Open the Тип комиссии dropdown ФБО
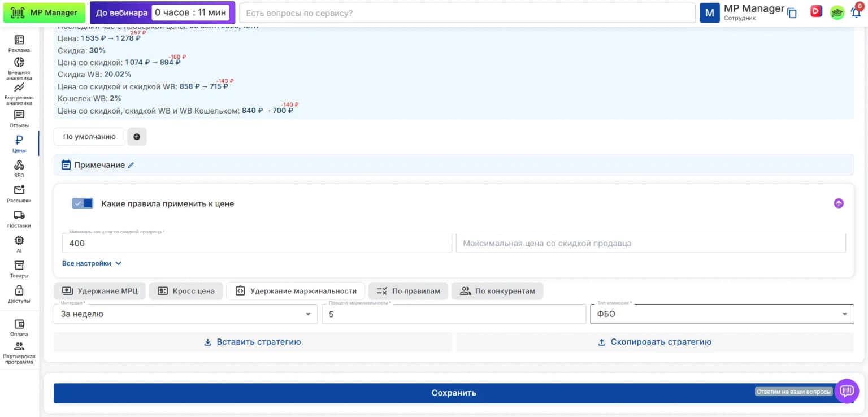This screenshot has width=868, height=417. pos(722,314)
